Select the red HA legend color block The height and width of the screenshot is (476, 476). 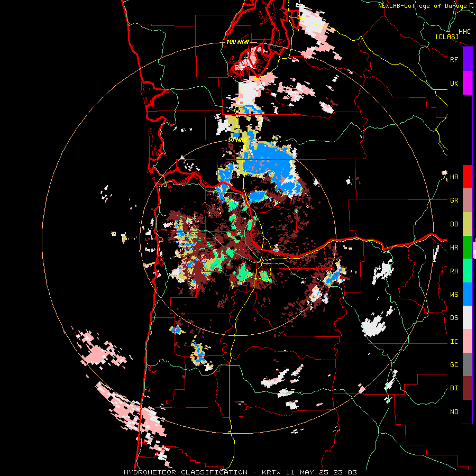click(467, 177)
